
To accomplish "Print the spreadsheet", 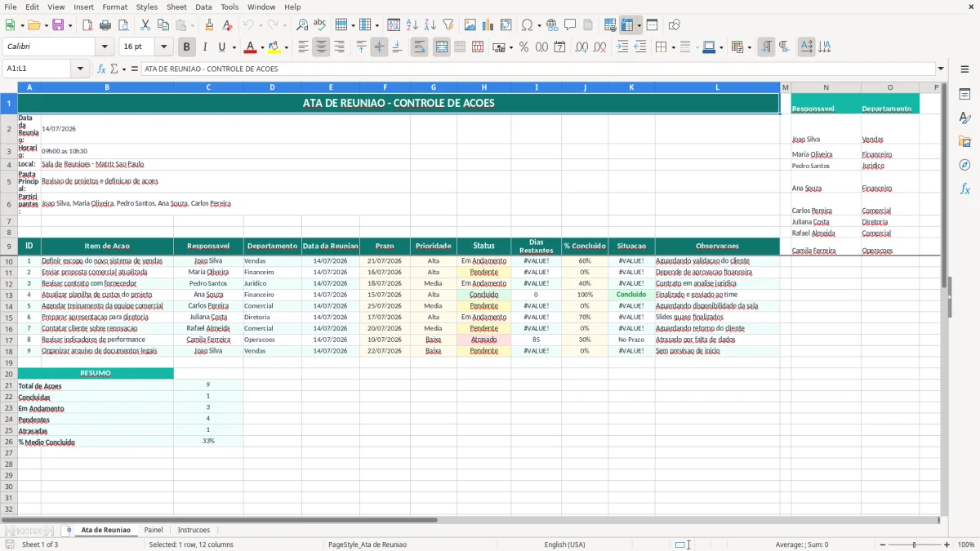I will (x=105, y=25).
